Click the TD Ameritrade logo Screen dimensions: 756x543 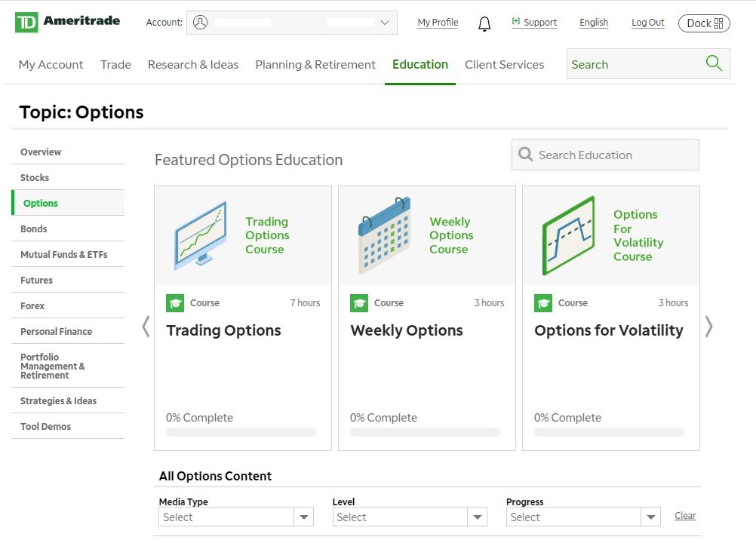click(x=67, y=22)
